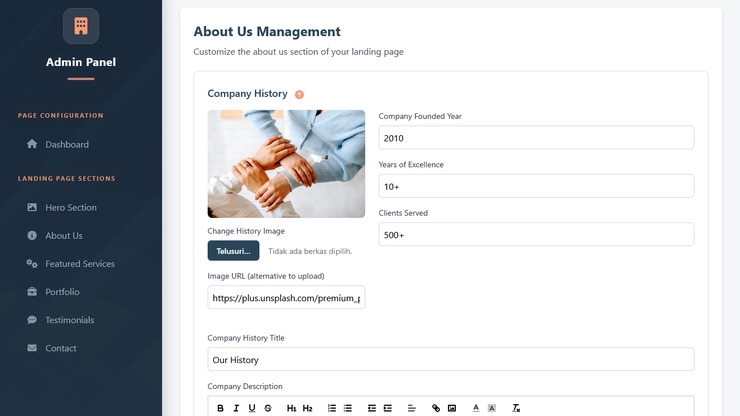Apply Heading 1 style in editor
The width and height of the screenshot is (740, 416).
[292, 408]
